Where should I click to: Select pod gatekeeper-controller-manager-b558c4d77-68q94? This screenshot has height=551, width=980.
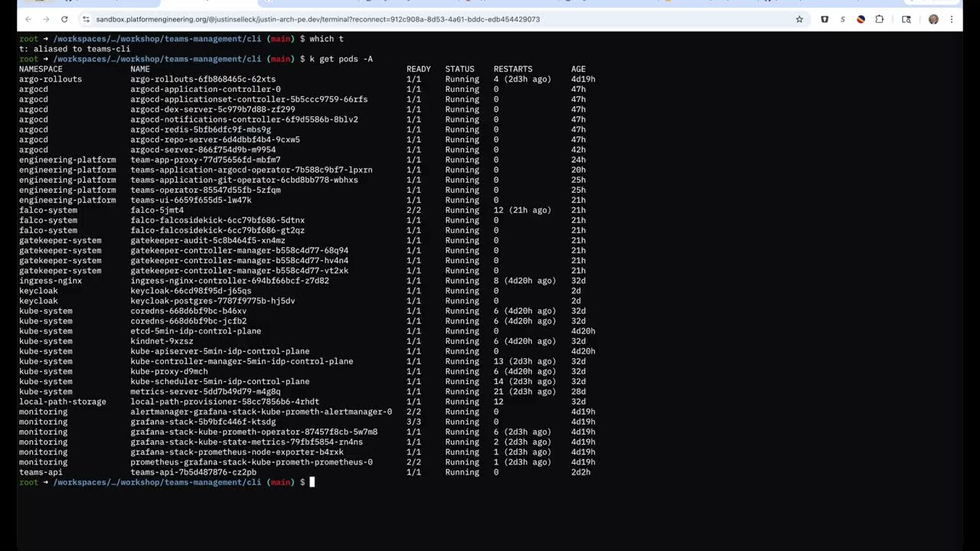239,250
